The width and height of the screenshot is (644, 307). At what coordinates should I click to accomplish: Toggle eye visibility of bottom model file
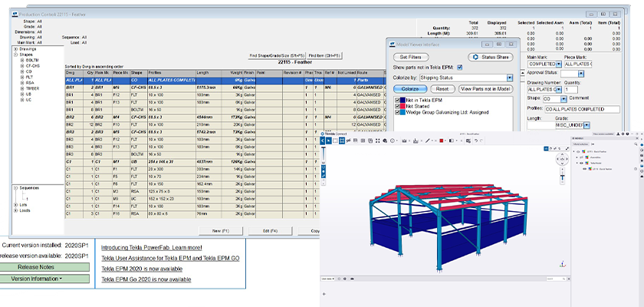pos(584,169)
